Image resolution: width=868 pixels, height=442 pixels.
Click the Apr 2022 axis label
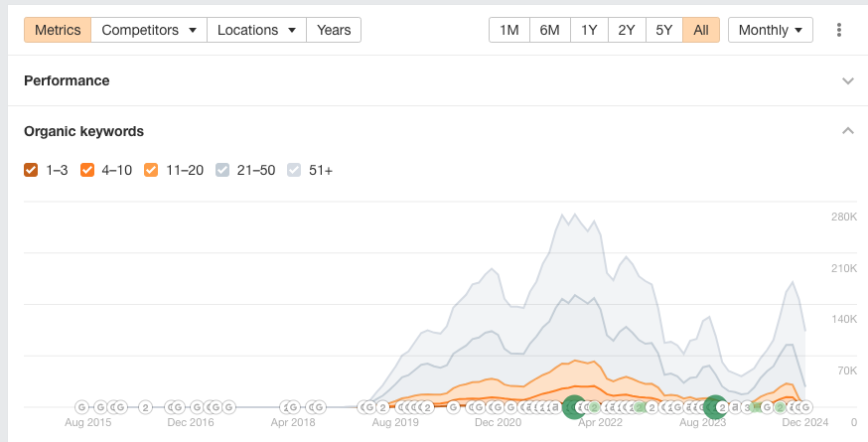click(600, 422)
